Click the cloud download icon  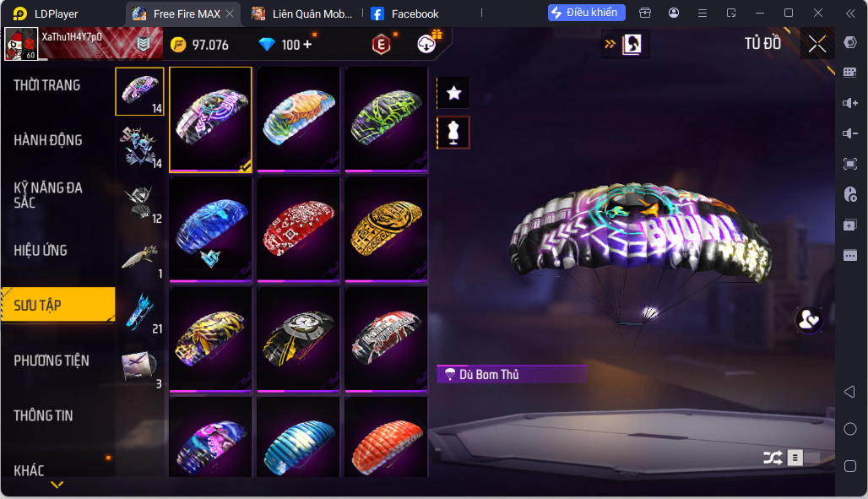[x=426, y=44]
